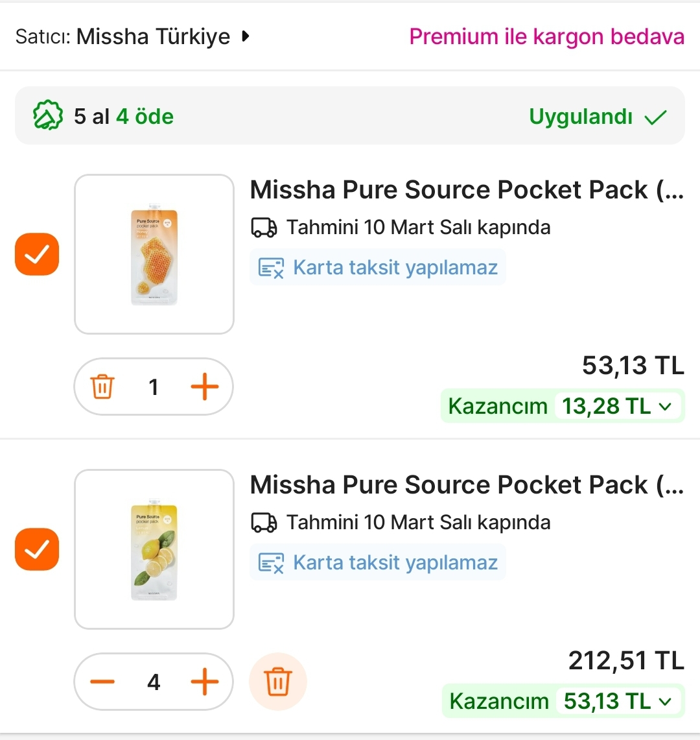Uncheck the honey pocket pack checkbox
The height and width of the screenshot is (740, 700).
click(37, 254)
